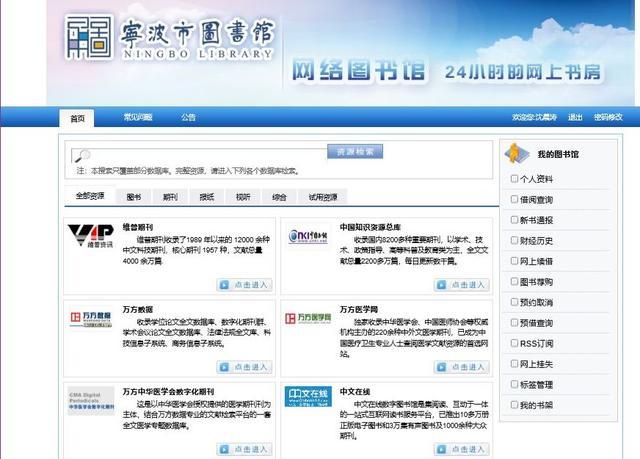640x459 pixels.
Task: Click the play arrow icon under 中文在线
Action: 441,449
